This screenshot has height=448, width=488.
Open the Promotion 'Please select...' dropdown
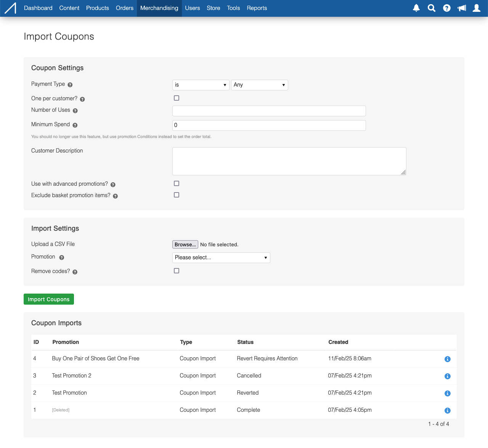221,258
